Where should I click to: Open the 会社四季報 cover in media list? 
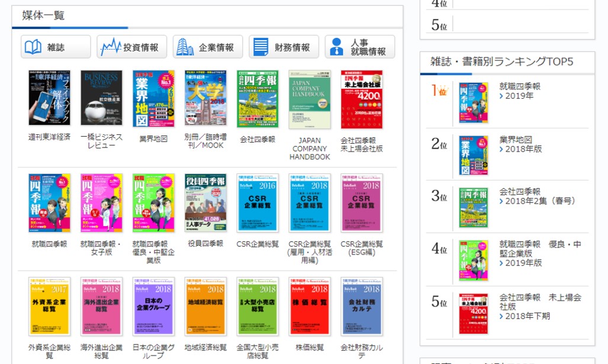tap(258, 99)
